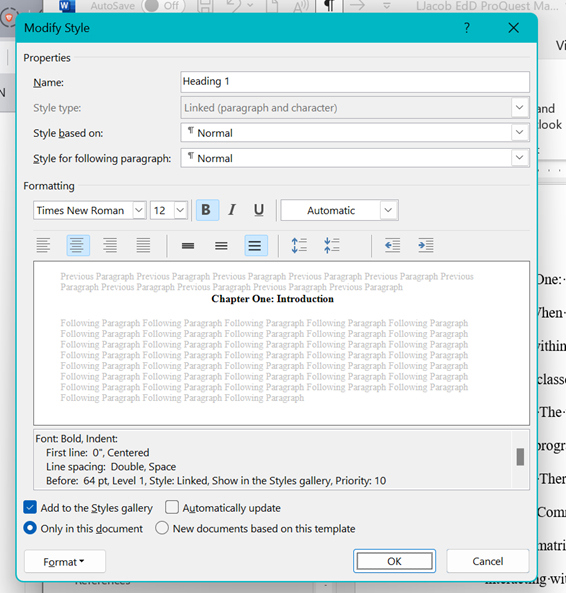Open the Format menu button
The width and height of the screenshot is (566, 593).
pyautogui.click(x=65, y=562)
